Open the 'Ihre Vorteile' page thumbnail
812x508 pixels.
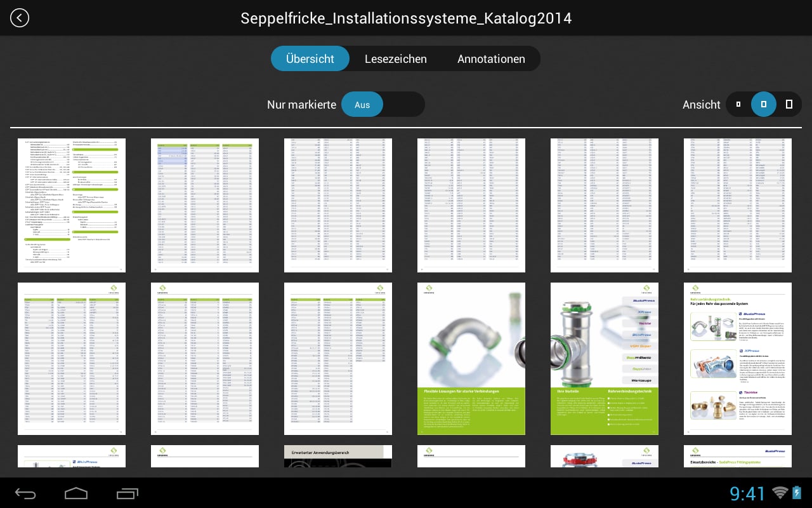tap(605, 359)
